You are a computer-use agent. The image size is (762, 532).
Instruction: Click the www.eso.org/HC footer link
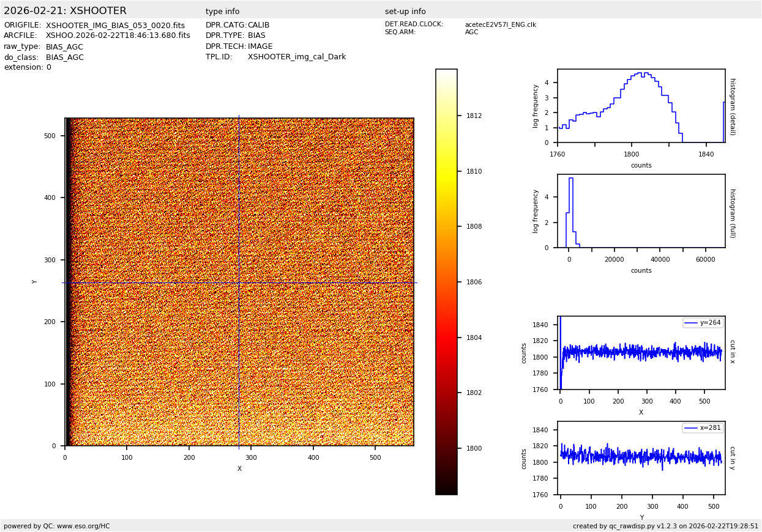[x=83, y=526]
